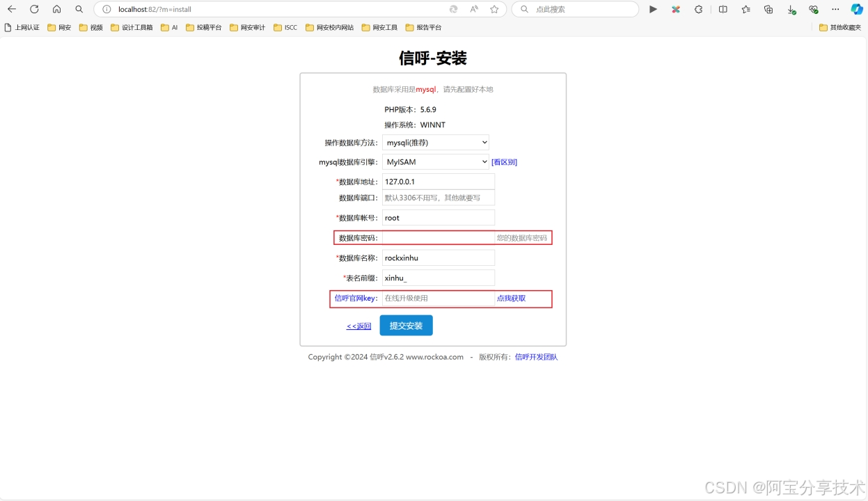This screenshot has width=868, height=501.
Task: Open the Extensions puzzle icon
Action: pyautogui.click(x=698, y=10)
